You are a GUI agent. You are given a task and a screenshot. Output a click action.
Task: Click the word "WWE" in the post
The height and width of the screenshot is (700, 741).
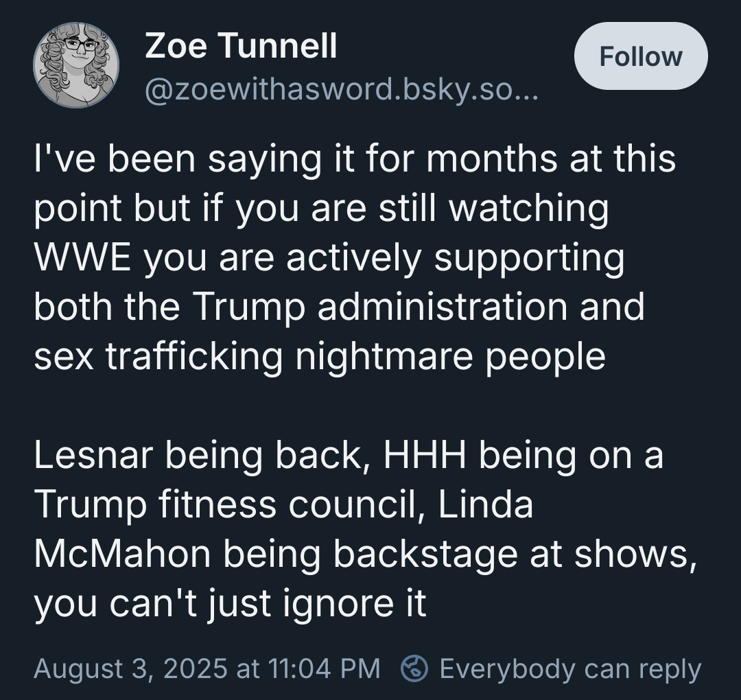click(82, 257)
